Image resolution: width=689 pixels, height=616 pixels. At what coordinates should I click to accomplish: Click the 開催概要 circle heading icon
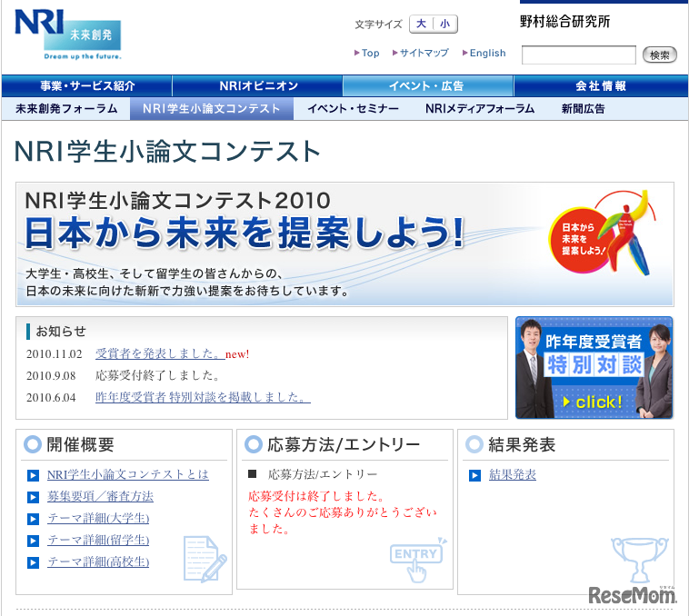click(x=33, y=444)
